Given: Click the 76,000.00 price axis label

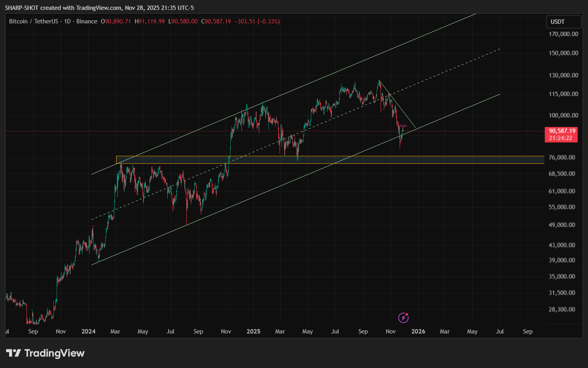Looking at the screenshot, I should (562, 157).
